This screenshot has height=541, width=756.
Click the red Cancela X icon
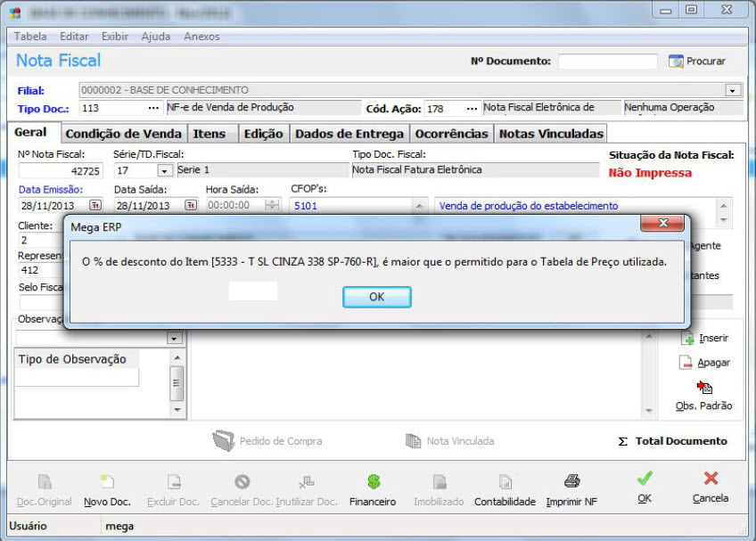711,480
